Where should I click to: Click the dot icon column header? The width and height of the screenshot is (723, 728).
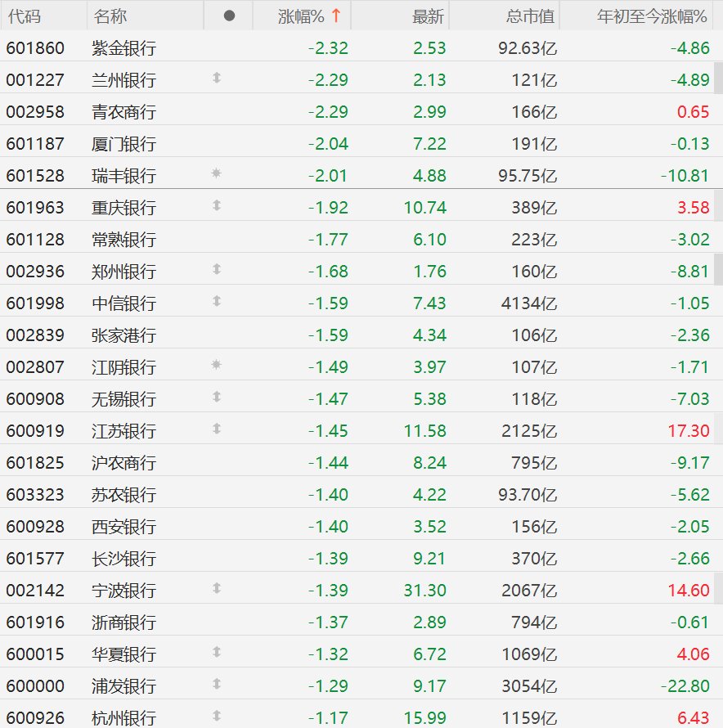pos(229,16)
